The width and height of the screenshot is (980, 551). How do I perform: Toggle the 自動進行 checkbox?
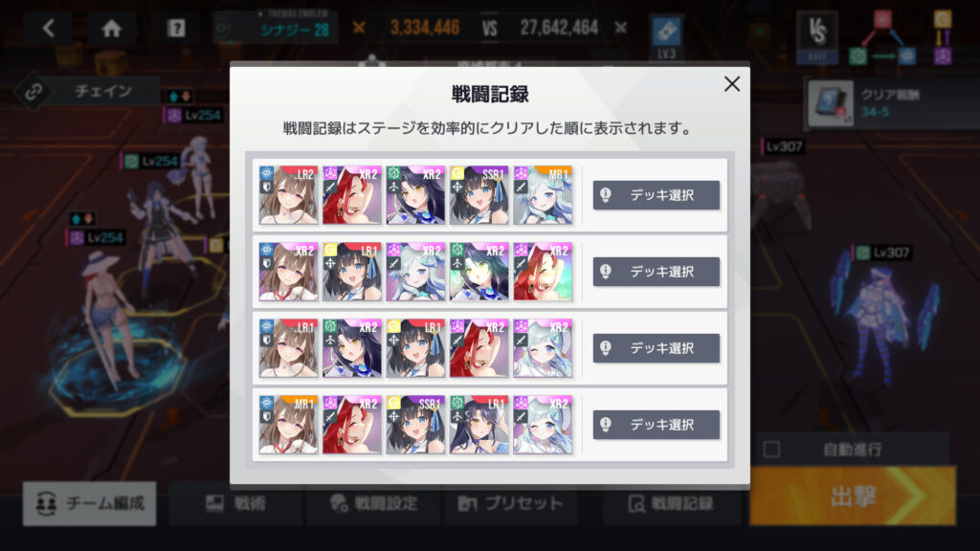(772, 450)
